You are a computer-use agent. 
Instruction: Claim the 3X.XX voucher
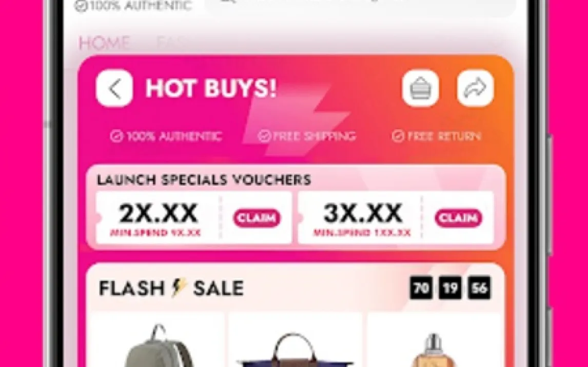pos(458,218)
